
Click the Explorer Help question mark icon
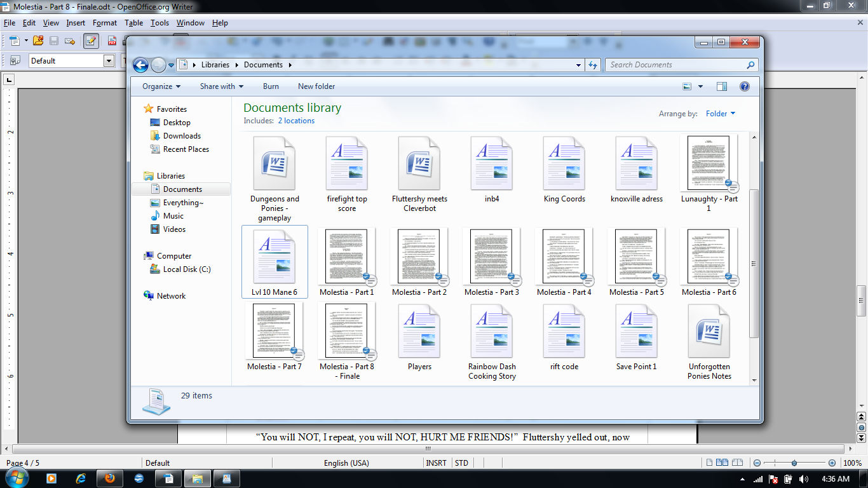[x=745, y=86]
